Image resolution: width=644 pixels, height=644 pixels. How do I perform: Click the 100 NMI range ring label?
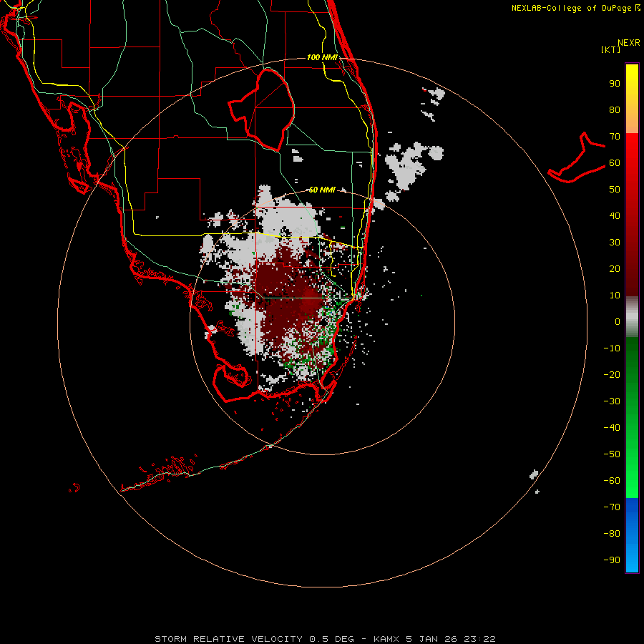point(322,57)
